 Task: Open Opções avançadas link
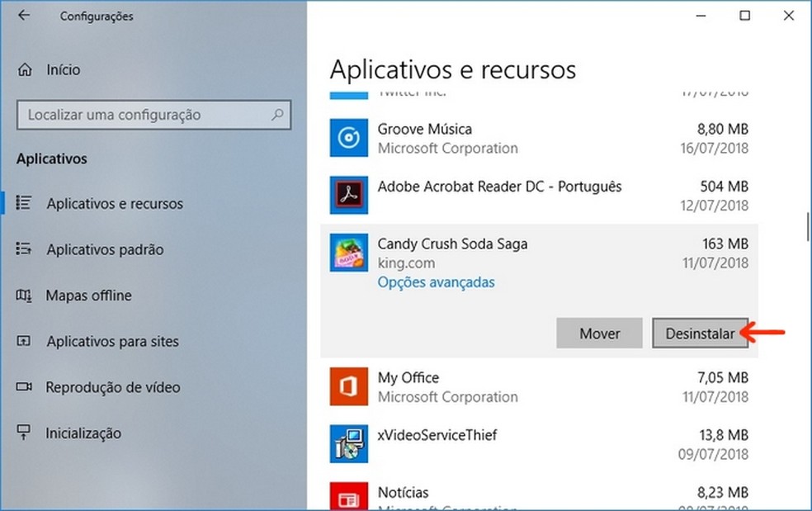point(436,282)
